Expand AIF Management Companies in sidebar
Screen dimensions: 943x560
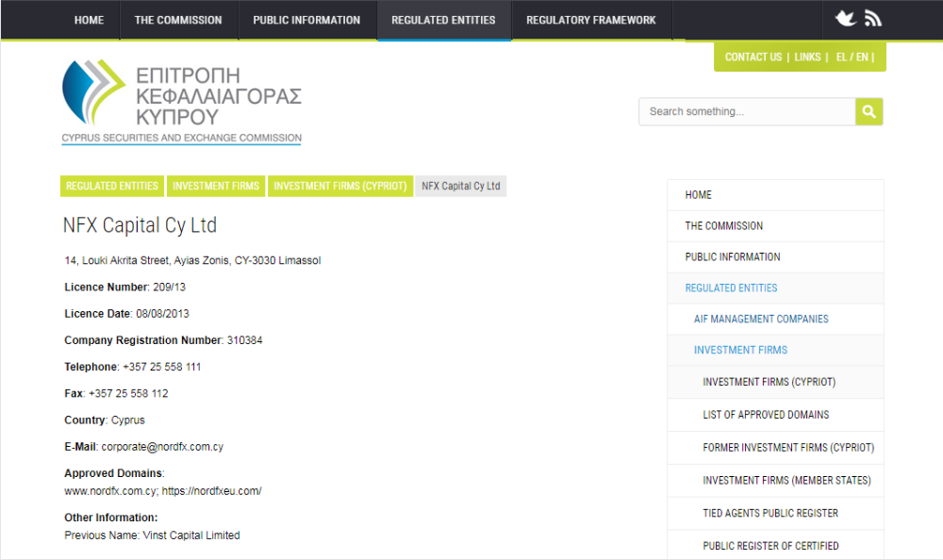tap(761, 319)
